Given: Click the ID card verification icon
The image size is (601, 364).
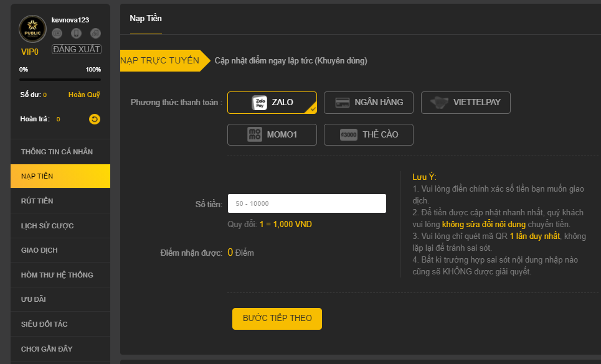Looking at the screenshot, I should click(x=57, y=34).
